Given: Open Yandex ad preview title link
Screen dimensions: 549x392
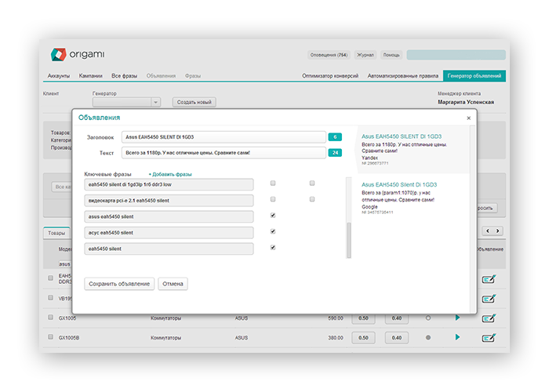Looking at the screenshot, I should point(402,136).
